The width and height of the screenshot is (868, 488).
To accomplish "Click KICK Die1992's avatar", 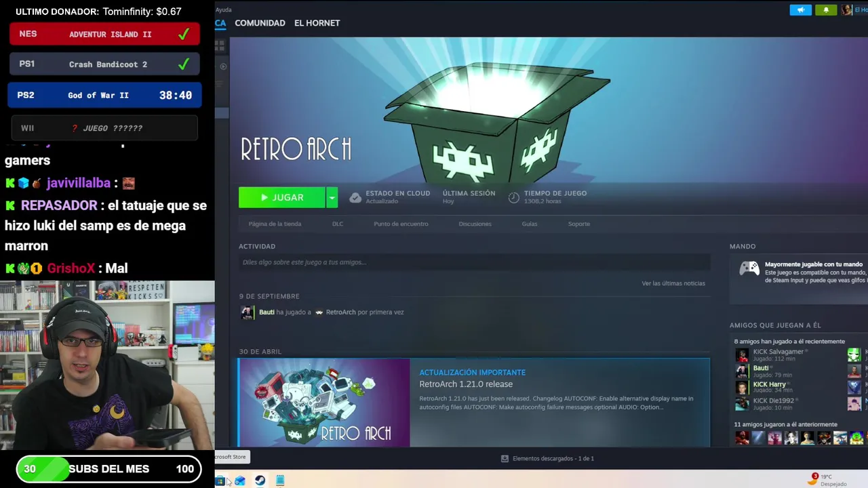I will (x=742, y=403).
